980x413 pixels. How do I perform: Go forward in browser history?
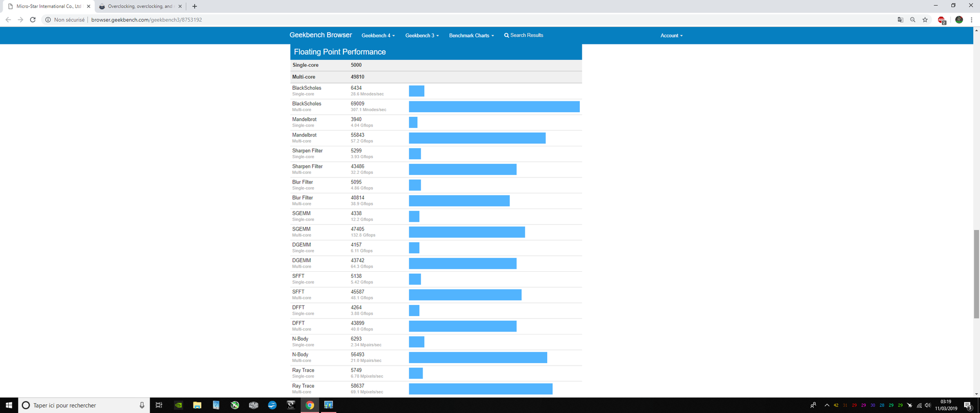tap(20, 20)
